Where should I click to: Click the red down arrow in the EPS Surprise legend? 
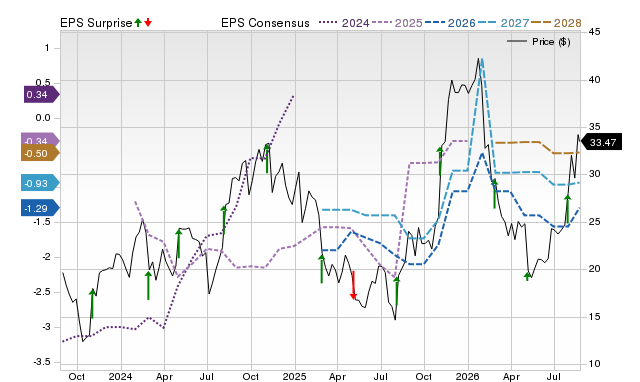(148, 22)
